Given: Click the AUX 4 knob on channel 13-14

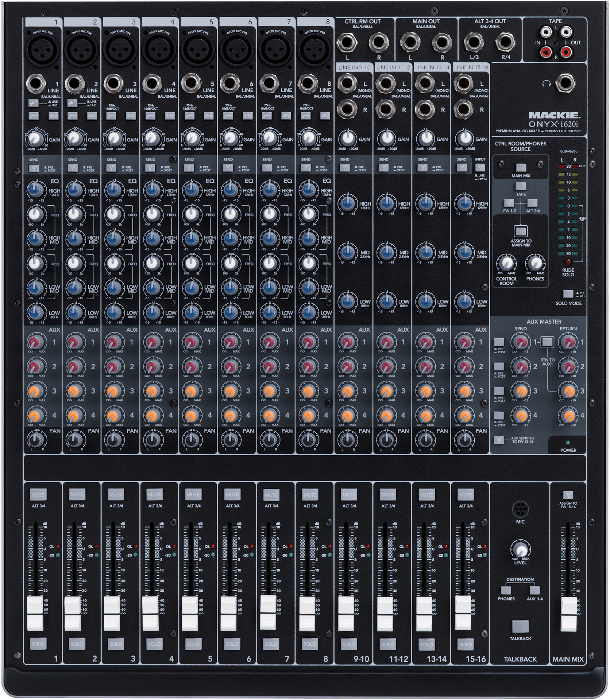Looking at the screenshot, I should point(425,415).
